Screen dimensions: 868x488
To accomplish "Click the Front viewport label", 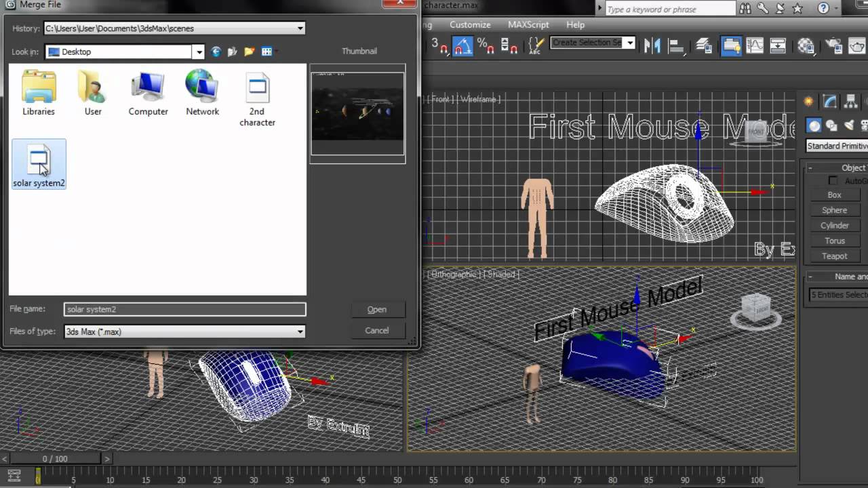I will tap(441, 99).
